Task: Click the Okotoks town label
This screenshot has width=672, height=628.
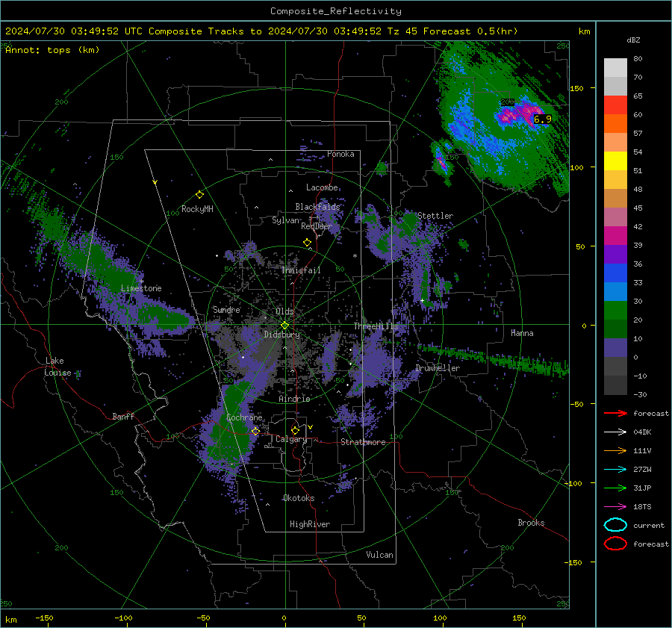Action: pyautogui.click(x=299, y=498)
